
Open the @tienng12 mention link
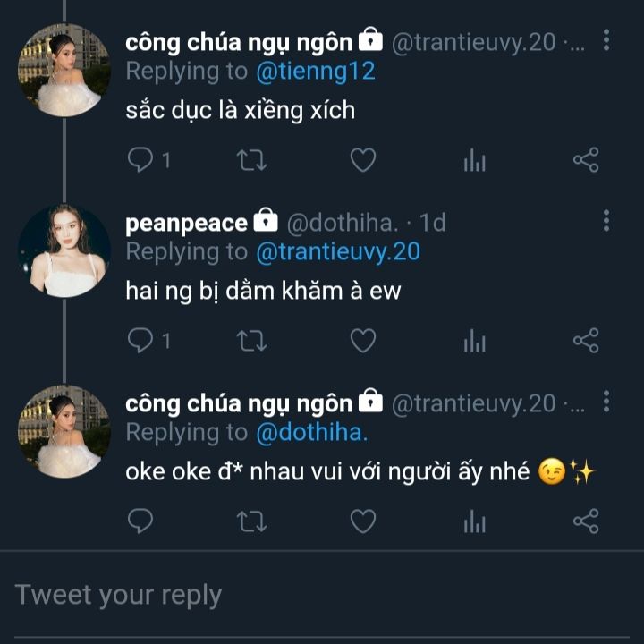pos(315,72)
